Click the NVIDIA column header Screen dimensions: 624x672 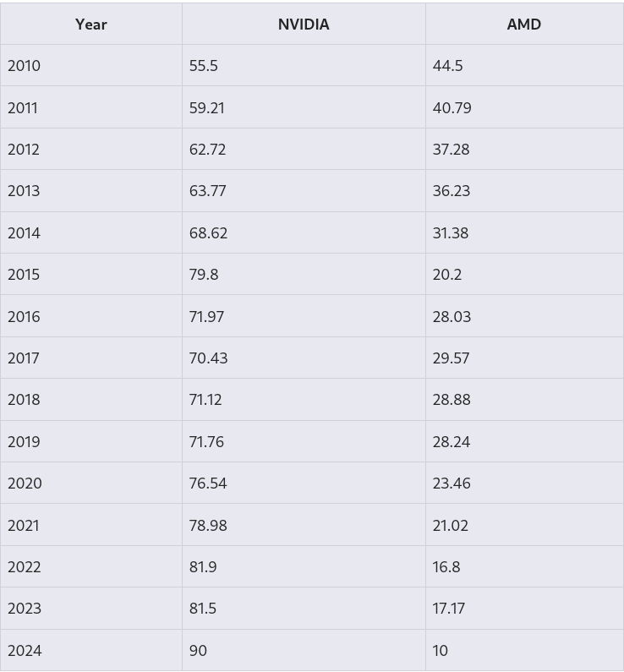point(304,25)
